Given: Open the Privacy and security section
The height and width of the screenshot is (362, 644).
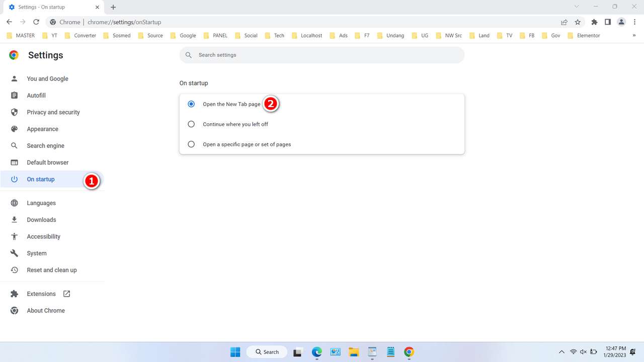Looking at the screenshot, I should [53, 112].
